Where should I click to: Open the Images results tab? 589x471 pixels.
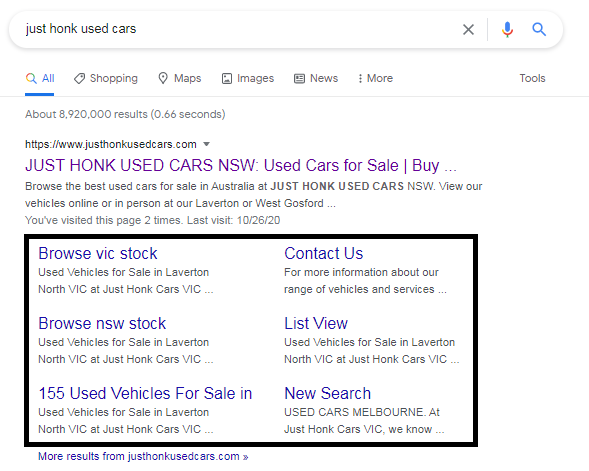(248, 78)
